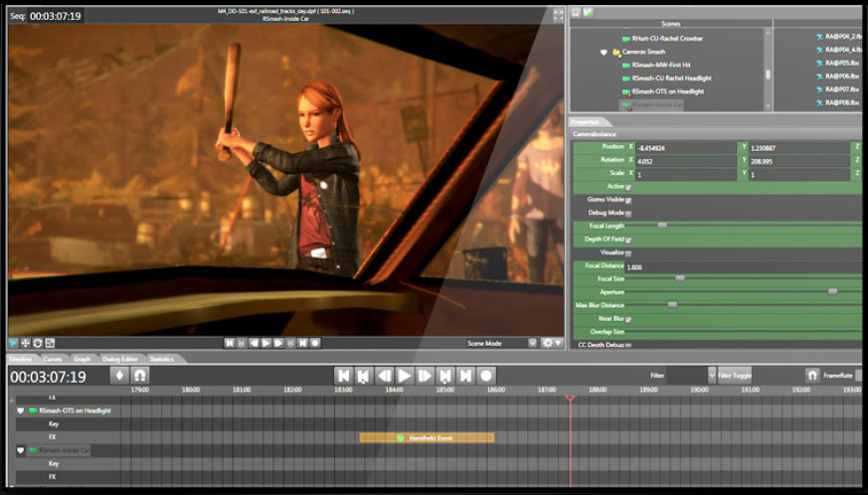Toggle the Depth Of Field checkbox

pos(628,240)
